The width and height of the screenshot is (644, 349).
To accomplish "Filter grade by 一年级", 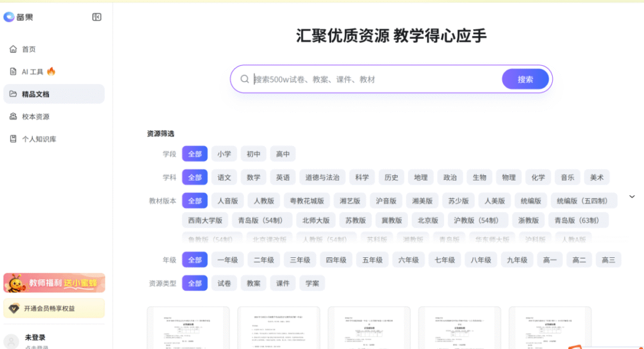I will click(x=228, y=260).
